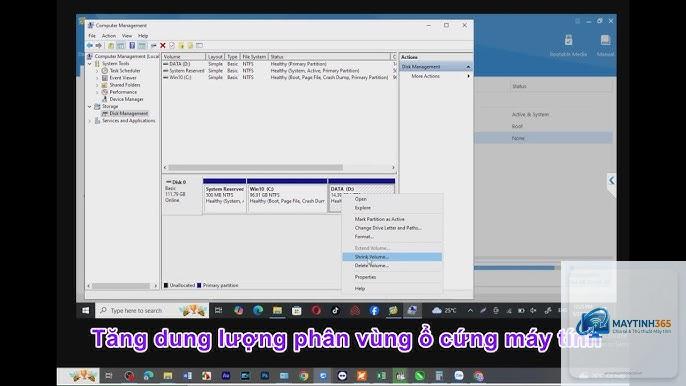
Task: Click the Type here to search box
Action: pos(151,310)
